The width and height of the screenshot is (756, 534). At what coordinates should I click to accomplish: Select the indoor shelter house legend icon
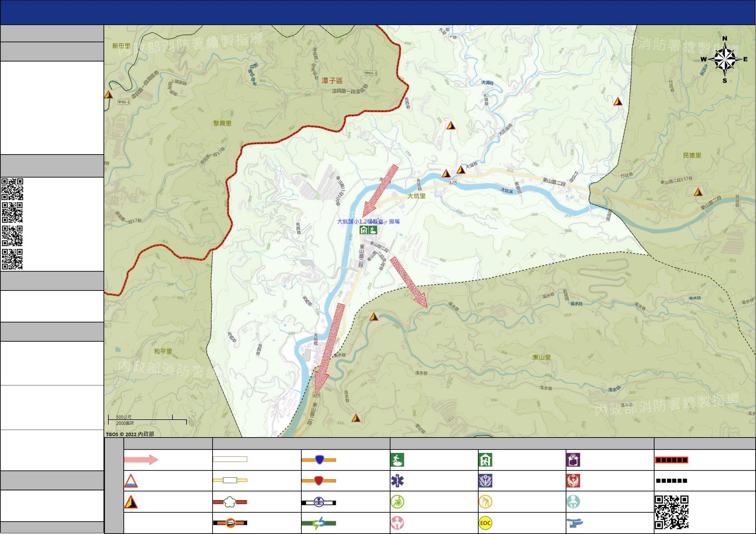point(485,460)
